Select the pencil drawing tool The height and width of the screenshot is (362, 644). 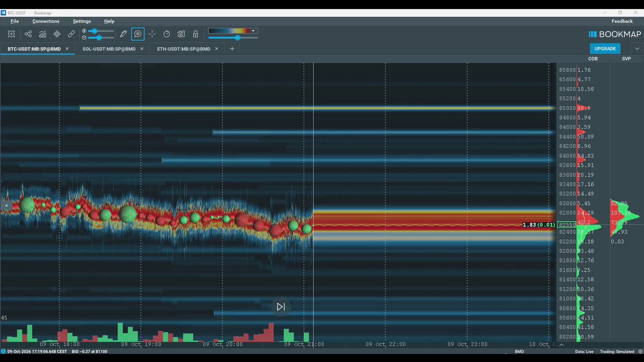pos(123,34)
